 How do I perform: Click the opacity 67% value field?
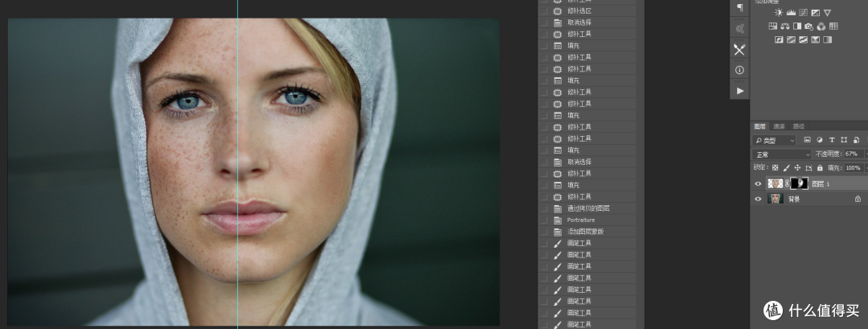[x=854, y=154]
